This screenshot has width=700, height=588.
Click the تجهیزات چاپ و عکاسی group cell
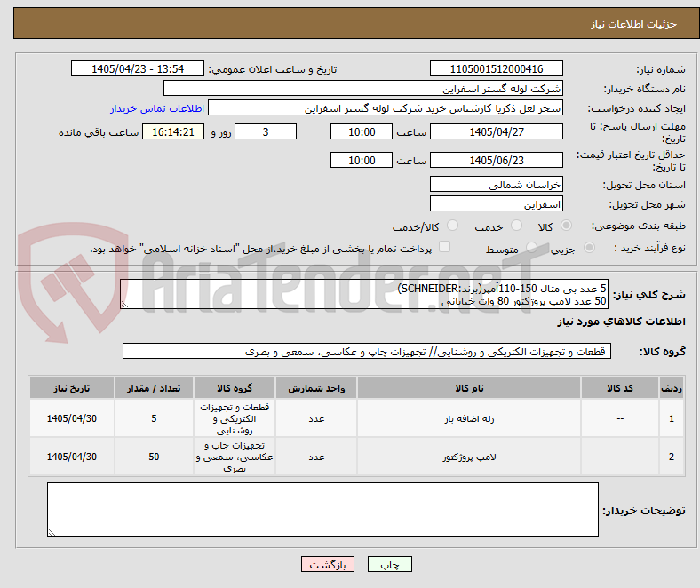(x=235, y=457)
